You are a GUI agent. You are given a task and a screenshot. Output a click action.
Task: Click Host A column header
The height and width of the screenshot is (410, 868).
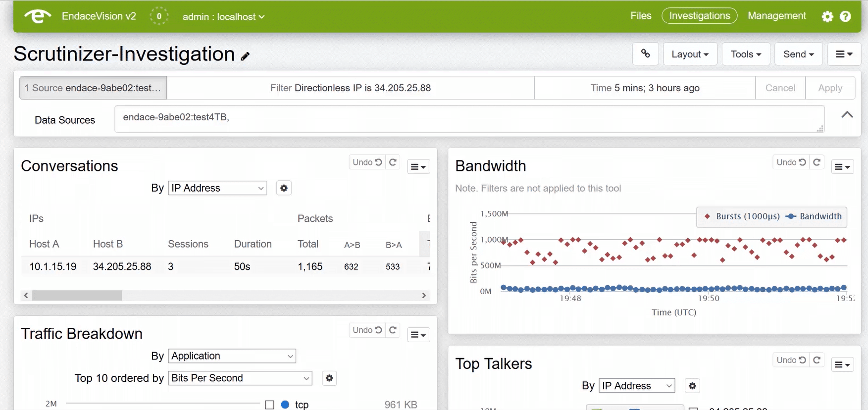(44, 244)
